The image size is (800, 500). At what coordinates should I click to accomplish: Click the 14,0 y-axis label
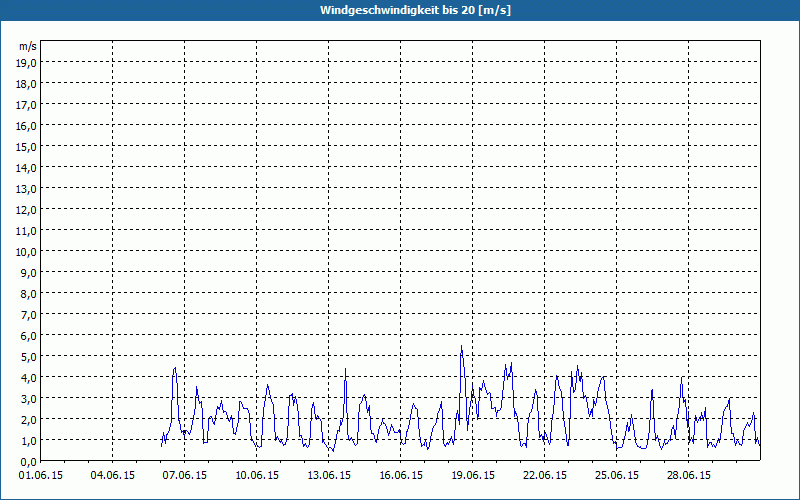point(27,167)
